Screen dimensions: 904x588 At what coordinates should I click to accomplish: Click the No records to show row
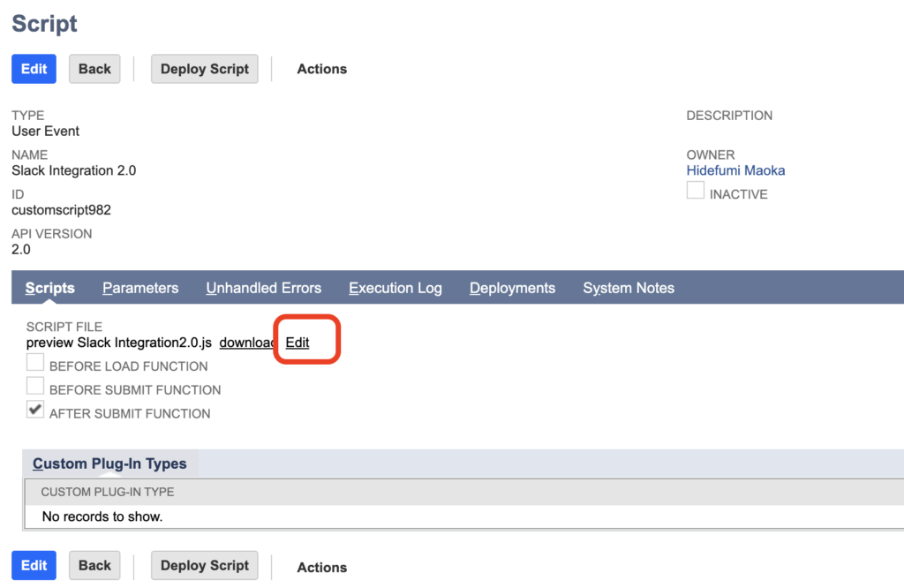pos(464,516)
